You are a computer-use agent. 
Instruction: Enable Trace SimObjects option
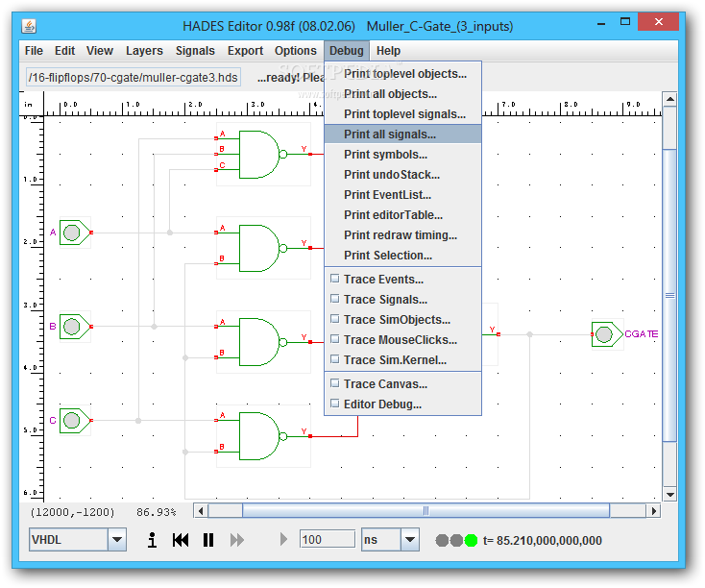(x=334, y=319)
